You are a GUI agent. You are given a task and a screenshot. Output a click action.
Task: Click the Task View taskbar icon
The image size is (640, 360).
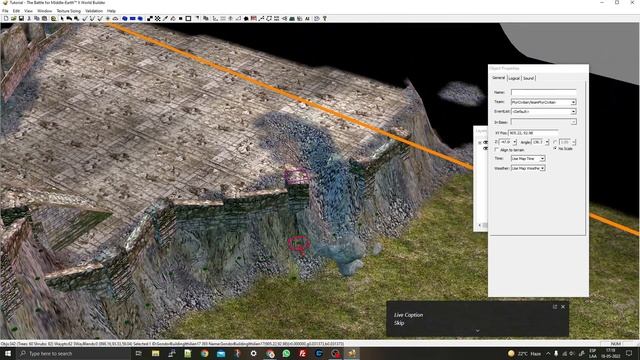click(138, 353)
